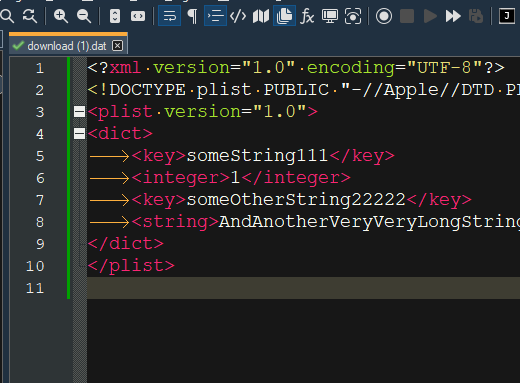Open the Document Map panel
This screenshot has height=383, width=520.
point(261,16)
